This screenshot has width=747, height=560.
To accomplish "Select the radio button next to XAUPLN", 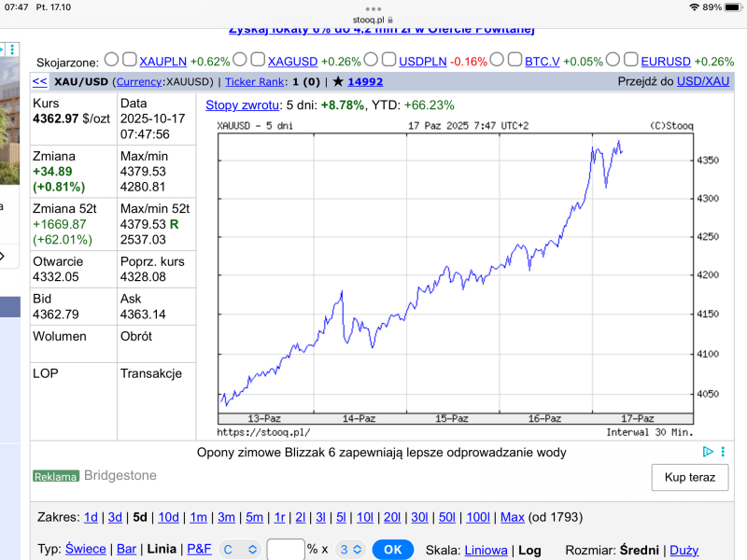I will 111,61.
